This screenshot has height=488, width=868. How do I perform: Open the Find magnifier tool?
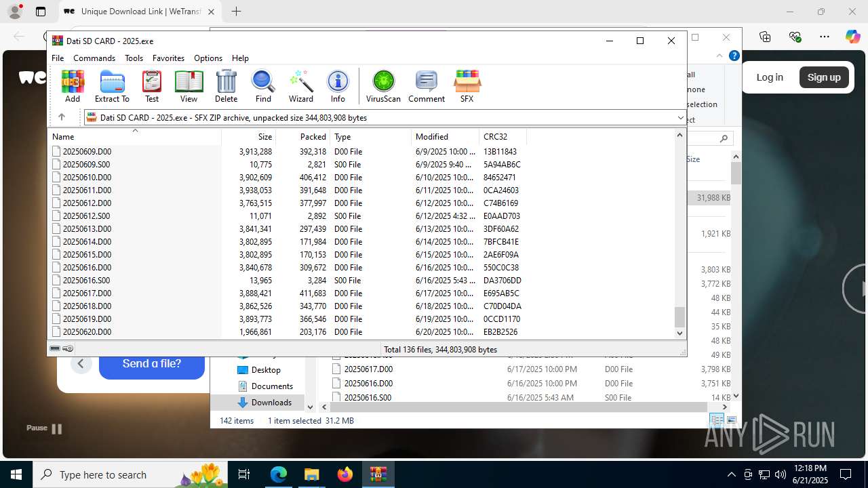click(263, 86)
